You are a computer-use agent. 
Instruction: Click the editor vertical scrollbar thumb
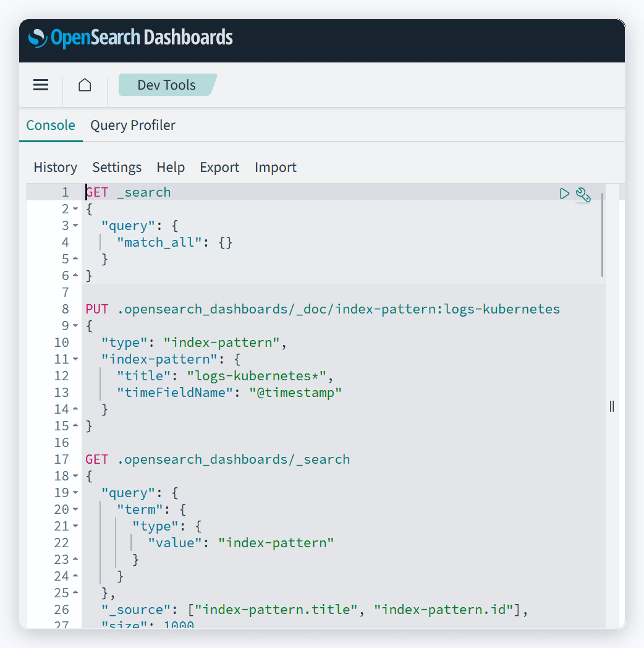point(602,235)
